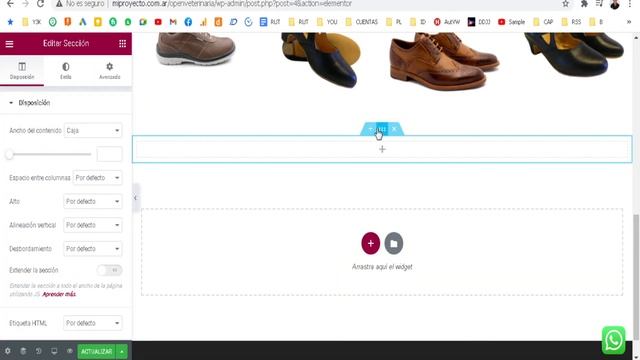640x360 pixels.
Task: Open the revision history icon
Action: (x=38, y=351)
